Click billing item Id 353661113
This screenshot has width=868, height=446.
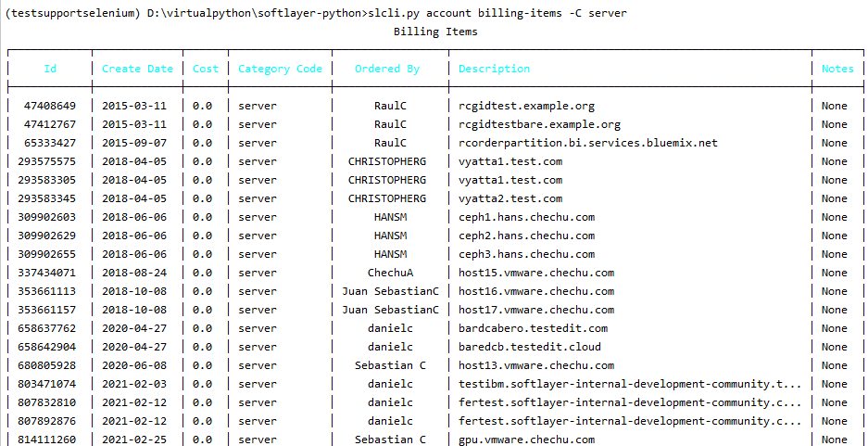tap(47, 291)
